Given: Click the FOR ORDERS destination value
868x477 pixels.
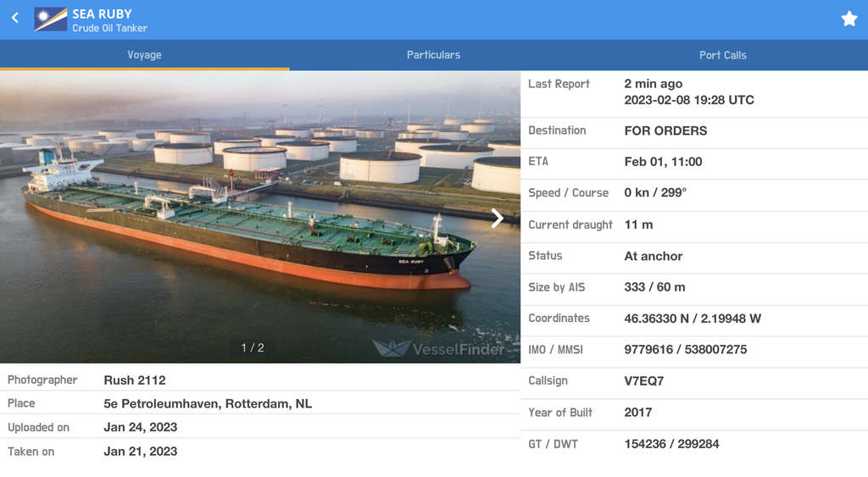Looking at the screenshot, I should 665,131.
